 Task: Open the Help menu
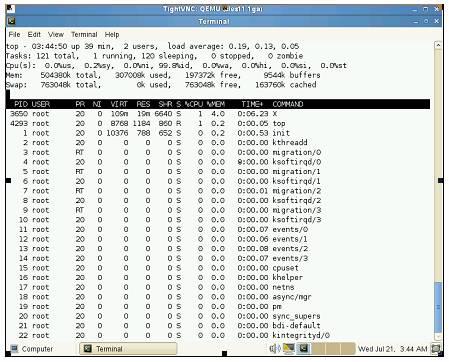[112, 34]
